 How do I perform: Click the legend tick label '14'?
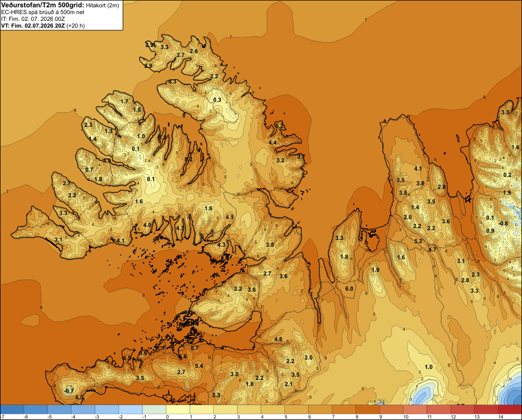pos(501,417)
